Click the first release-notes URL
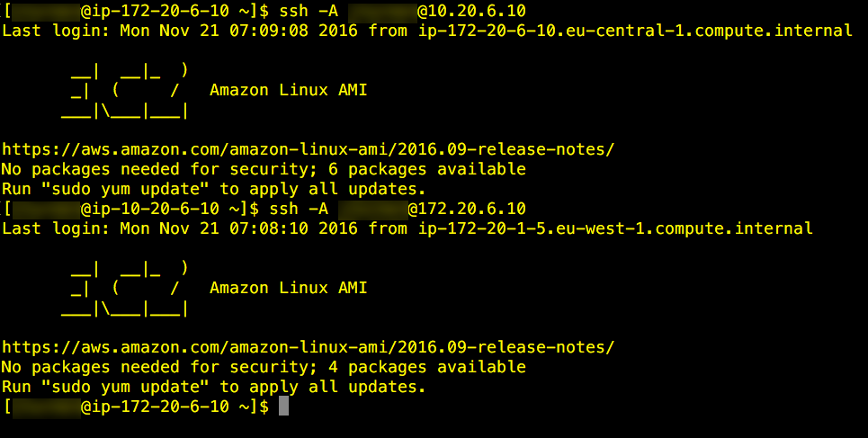Image resolution: width=868 pixels, height=438 pixels. [x=308, y=149]
